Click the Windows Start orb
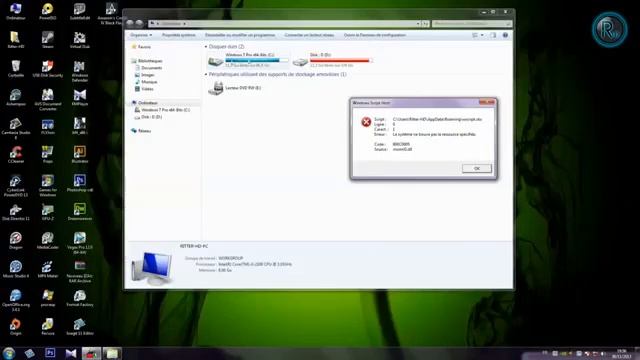640x360 pixels. coord(9,353)
